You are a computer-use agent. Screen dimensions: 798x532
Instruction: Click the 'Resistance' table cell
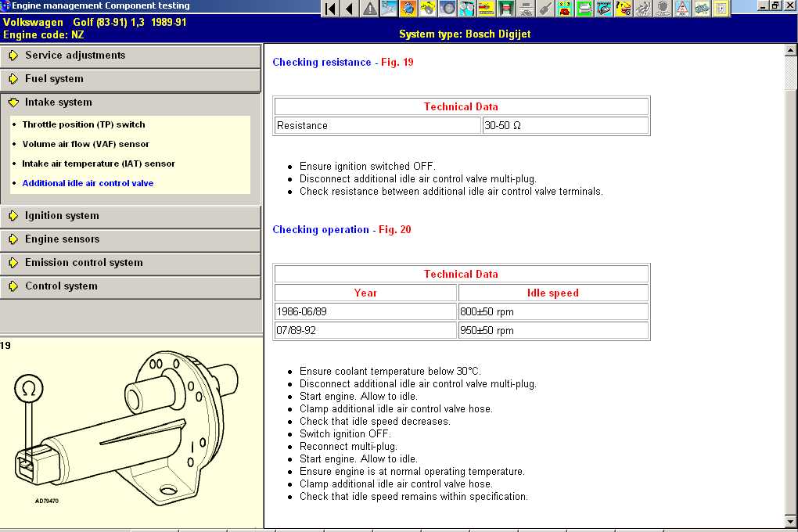[x=378, y=126]
